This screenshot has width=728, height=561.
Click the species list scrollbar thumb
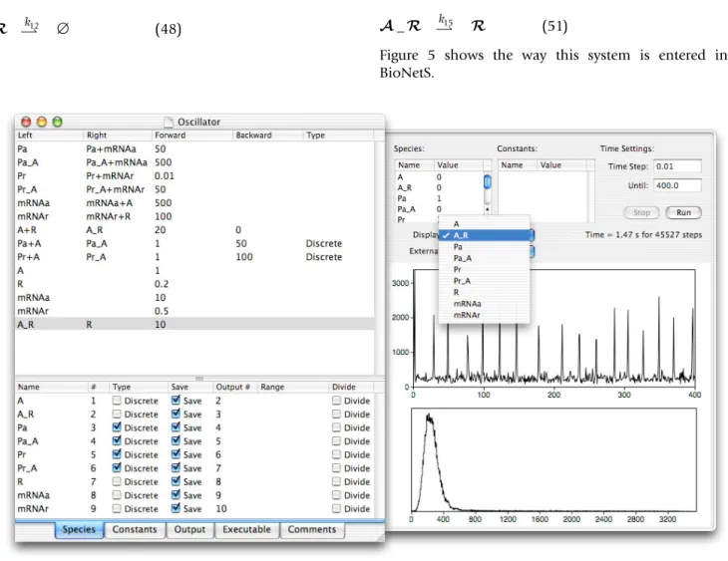(487, 181)
